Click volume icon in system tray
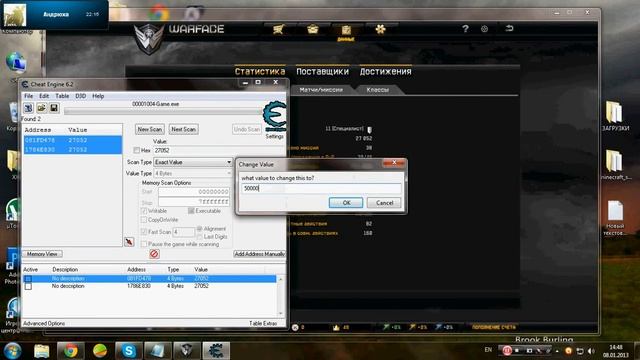The height and width of the screenshot is (360, 640). (591, 351)
